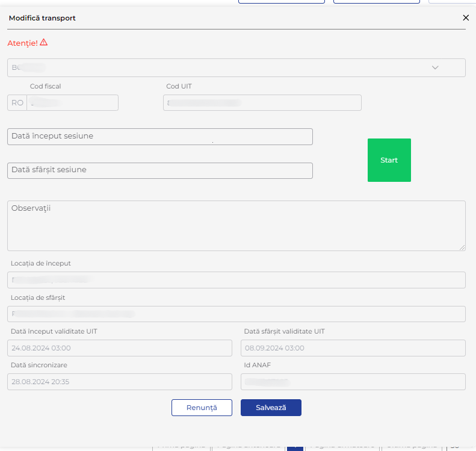Grab the Observații textarea resize handle
Screen dimensions: 476x451
click(462, 247)
